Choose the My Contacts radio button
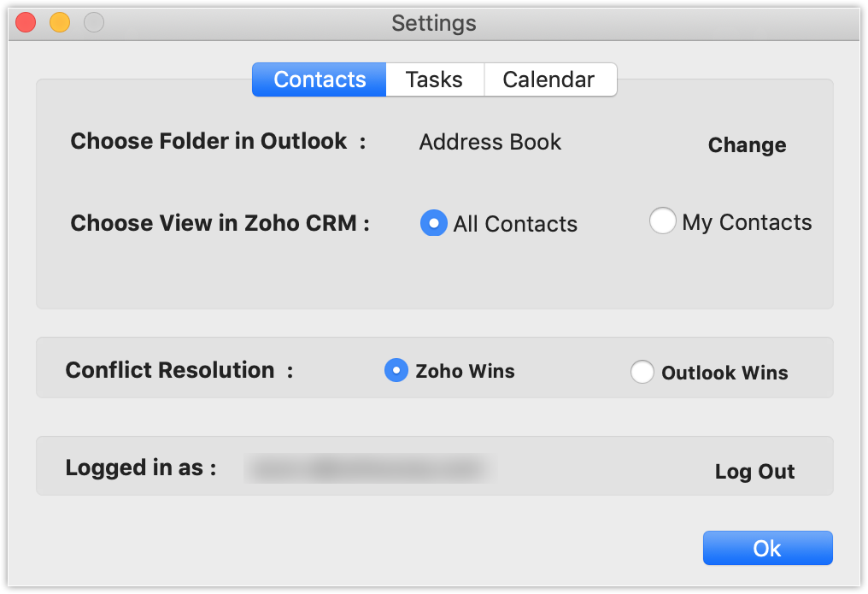Screen dimensions: 868x594 point(663,221)
